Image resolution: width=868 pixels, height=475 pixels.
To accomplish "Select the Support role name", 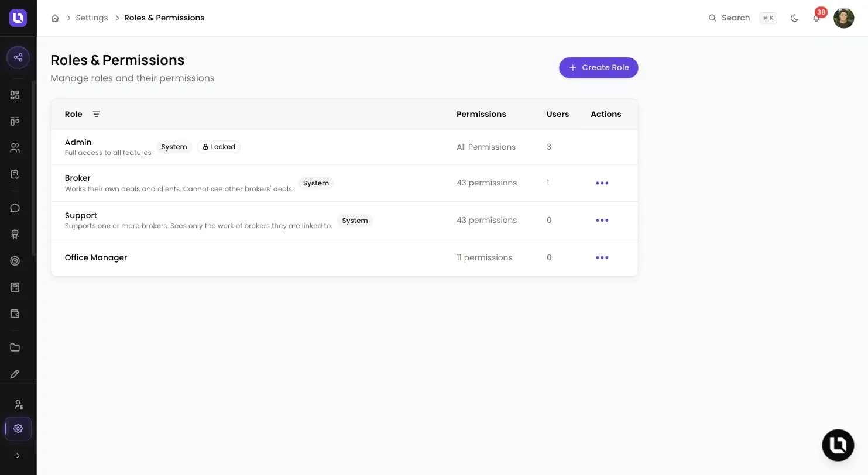I will point(81,215).
